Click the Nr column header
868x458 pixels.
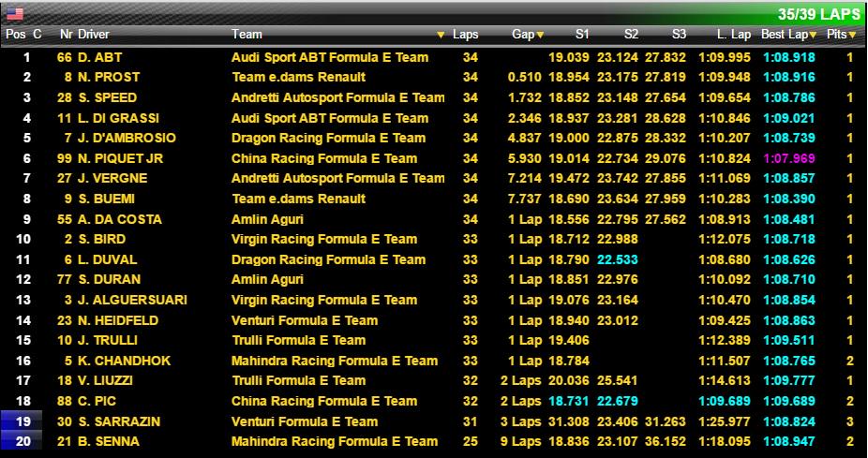coord(67,35)
